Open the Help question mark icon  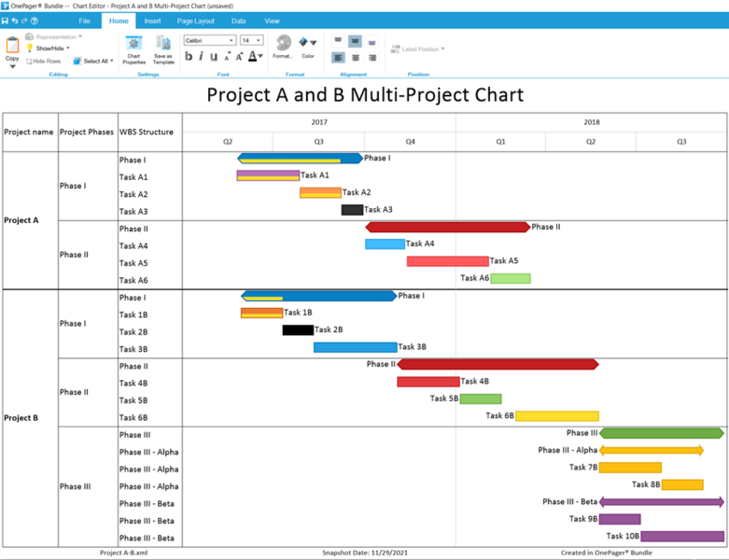tap(35, 21)
